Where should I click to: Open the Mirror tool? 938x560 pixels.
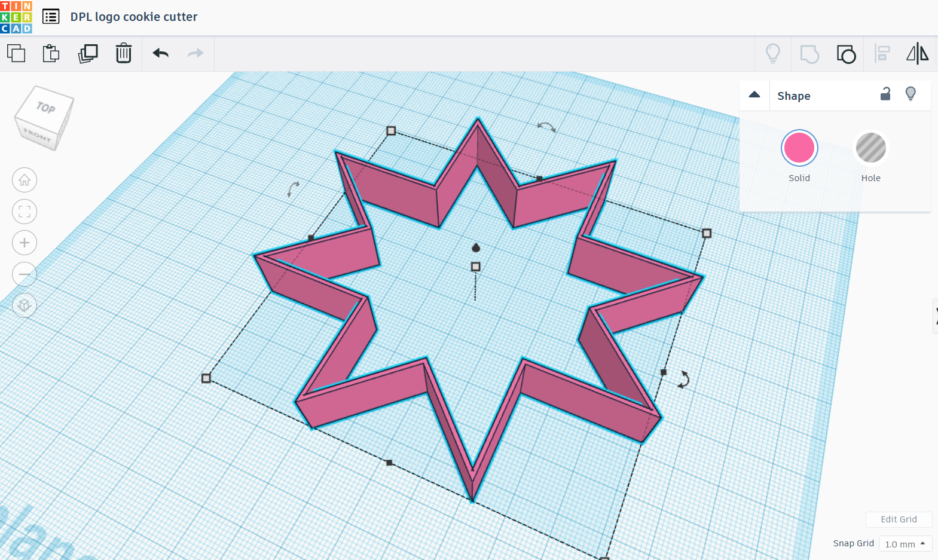(x=917, y=54)
